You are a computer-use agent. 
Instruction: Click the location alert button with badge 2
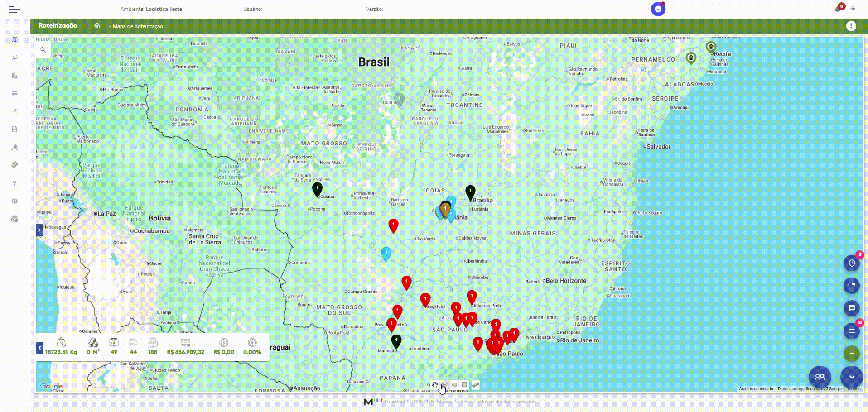[851, 263]
